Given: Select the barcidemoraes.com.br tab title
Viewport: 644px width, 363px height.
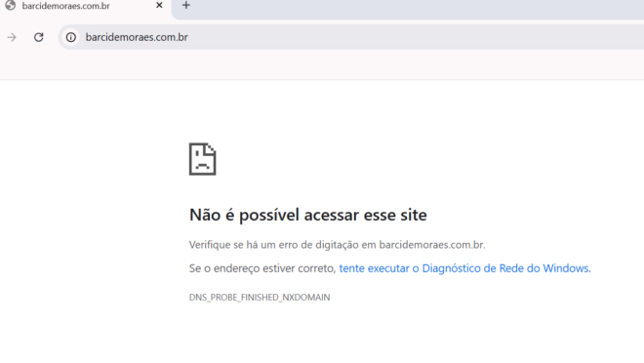Looking at the screenshot, I should tap(65, 6).
